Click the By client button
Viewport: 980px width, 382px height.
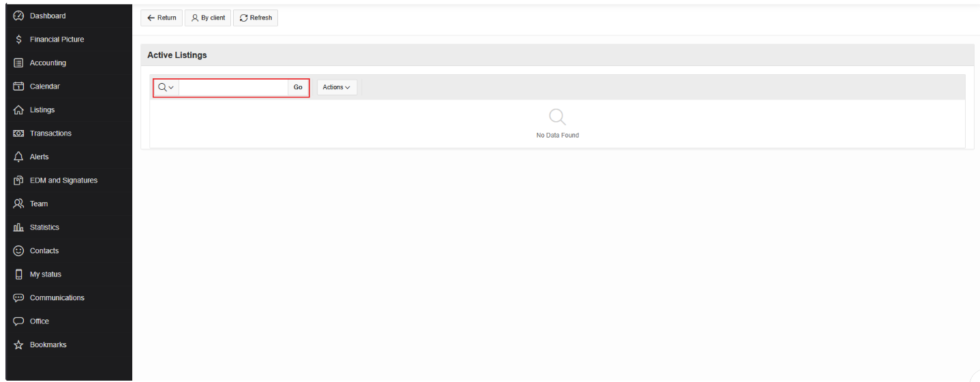click(x=208, y=18)
